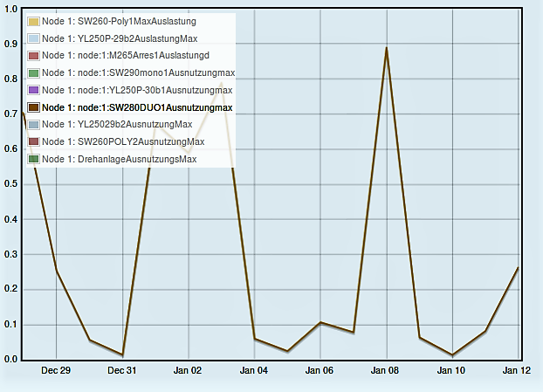Click the dark green DrehanlageAusnutzungsMax swatch
Screen dimensions: 543x392
(x=33, y=159)
